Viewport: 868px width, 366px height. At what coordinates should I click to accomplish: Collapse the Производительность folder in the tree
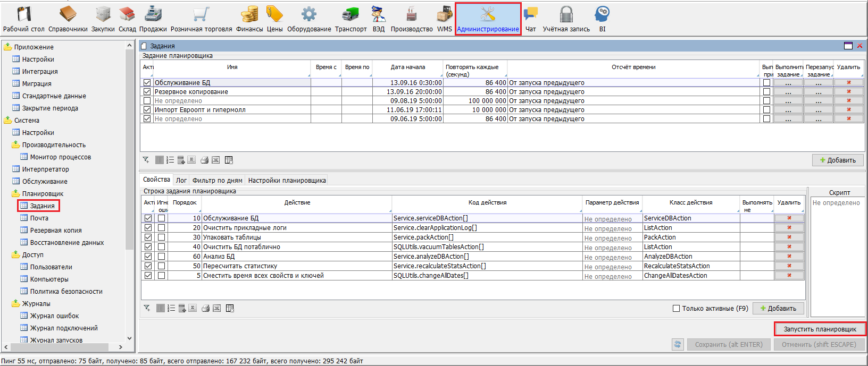pos(16,145)
